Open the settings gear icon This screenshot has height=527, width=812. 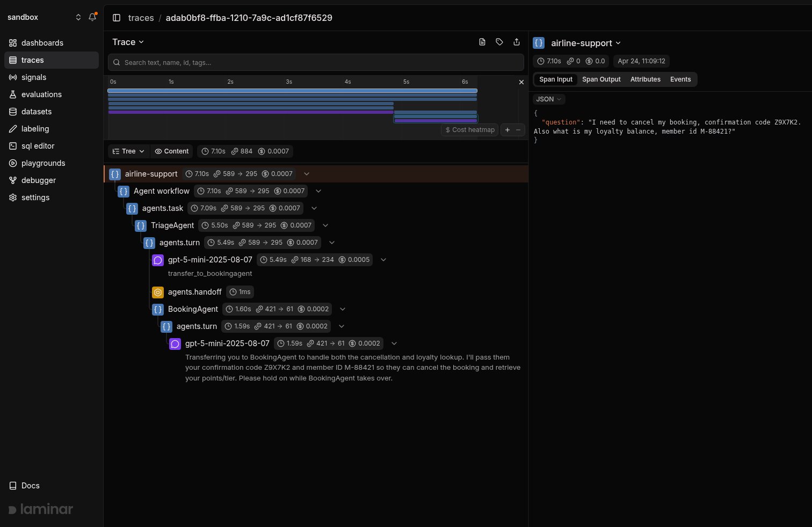pos(13,197)
